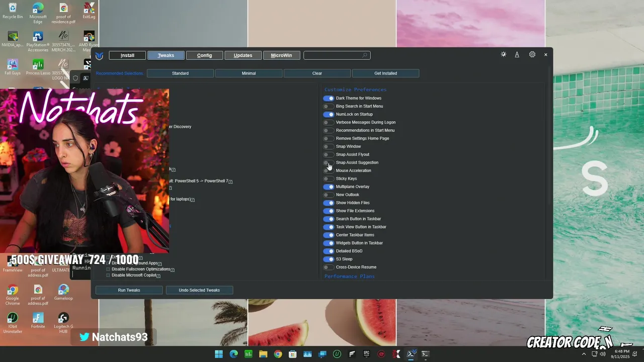Open Fall Guys desktop shortcut
Image resolution: width=644 pixels, height=362 pixels.
[13, 67]
